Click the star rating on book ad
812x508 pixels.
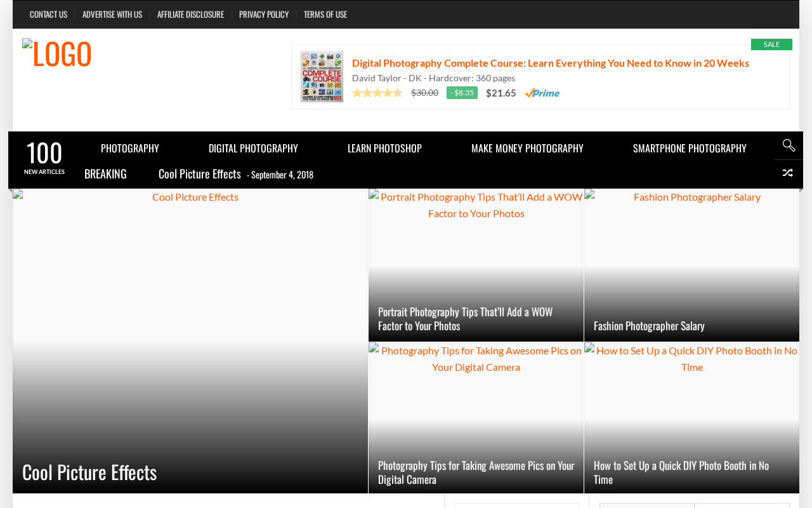click(x=377, y=93)
